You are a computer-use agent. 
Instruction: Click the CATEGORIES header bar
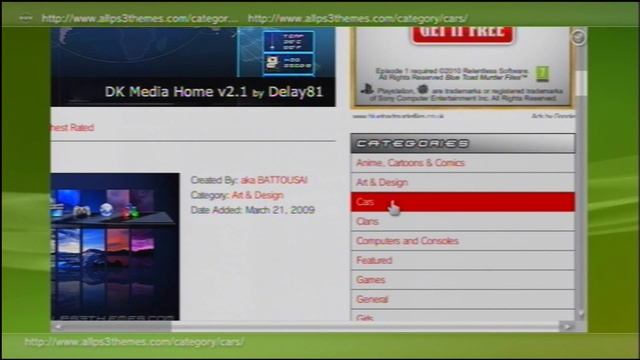click(462, 143)
